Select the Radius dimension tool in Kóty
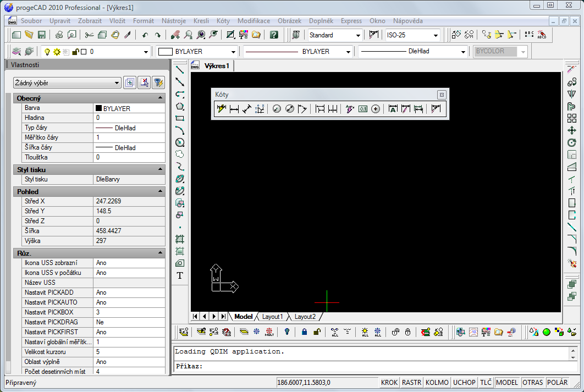The width and height of the screenshot is (584, 392). point(277,109)
